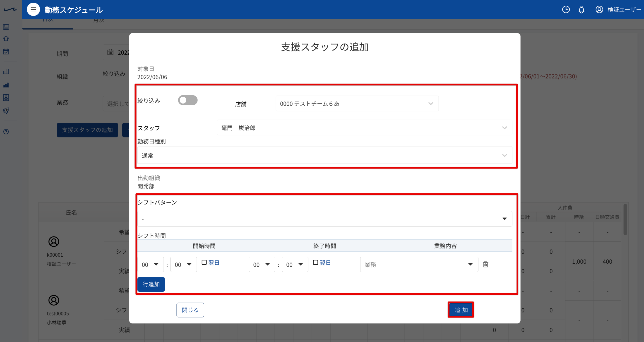Image resolution: width=644 pixels, height=342 pixels.
Task: Click the 終了時間 column header
Action: click(324, 246)
